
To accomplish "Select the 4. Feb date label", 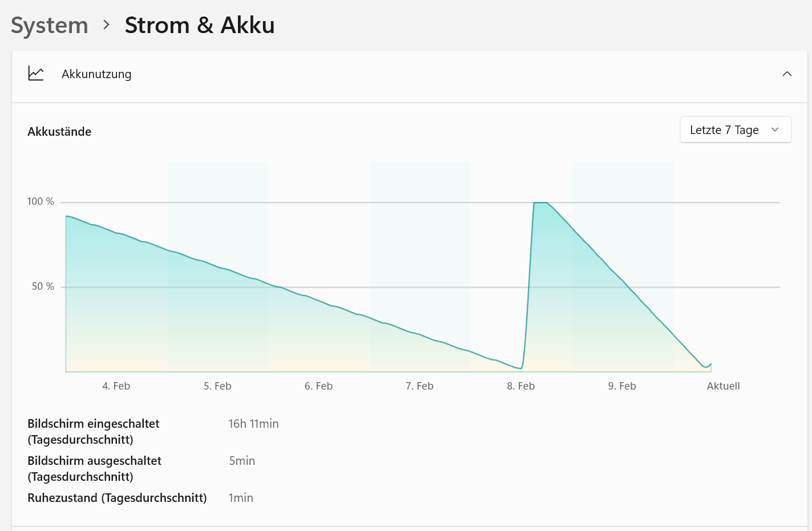I will click(116, 386).
